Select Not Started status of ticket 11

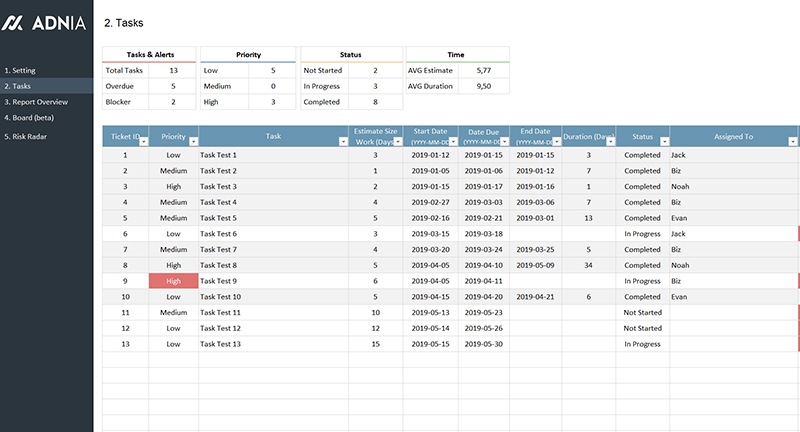642,312
